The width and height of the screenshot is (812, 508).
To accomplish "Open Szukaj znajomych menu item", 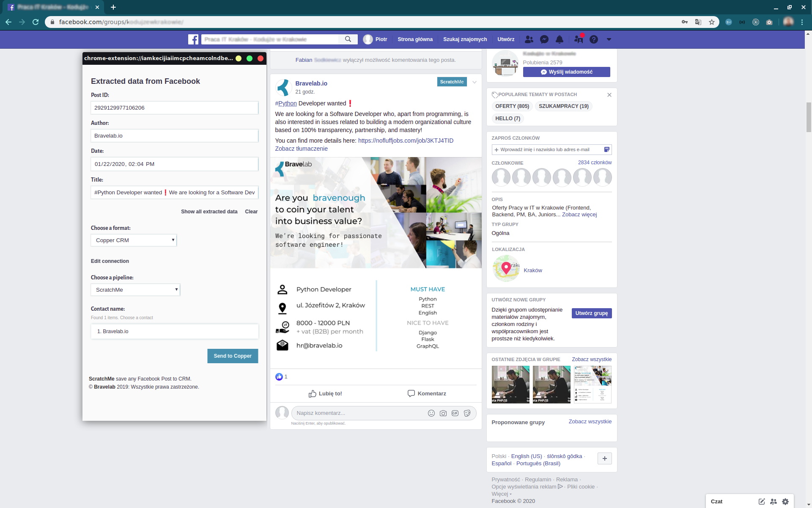I will coord(465,39).
